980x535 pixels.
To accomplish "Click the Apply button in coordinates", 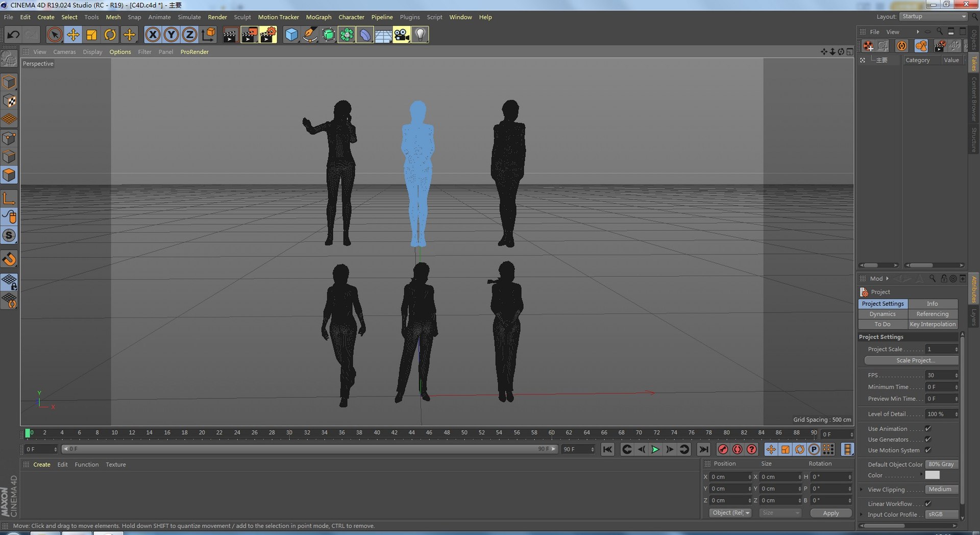I will [831, 513].
